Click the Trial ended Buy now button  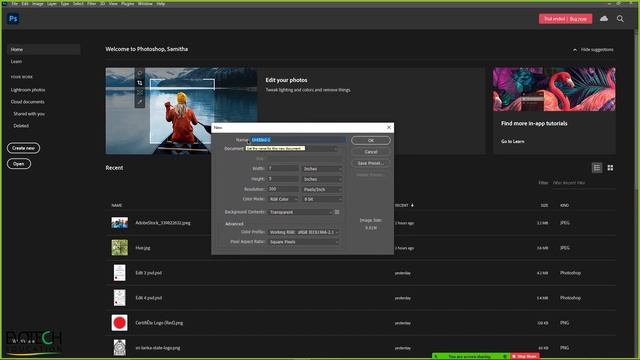pos(565,19)
